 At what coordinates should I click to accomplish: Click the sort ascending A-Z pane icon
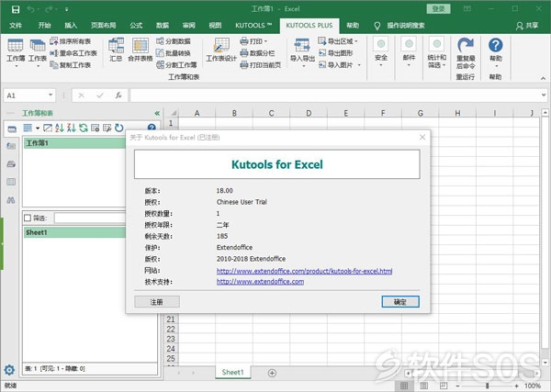(x=60, y=128)
